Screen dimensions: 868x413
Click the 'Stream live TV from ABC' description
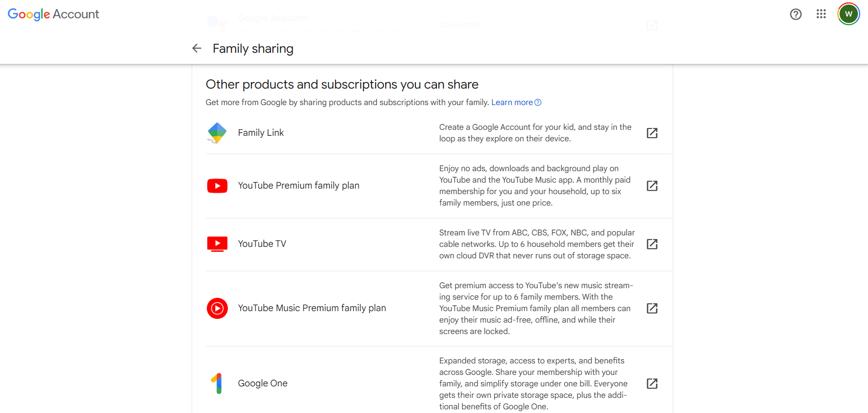[x=537, y=244]
